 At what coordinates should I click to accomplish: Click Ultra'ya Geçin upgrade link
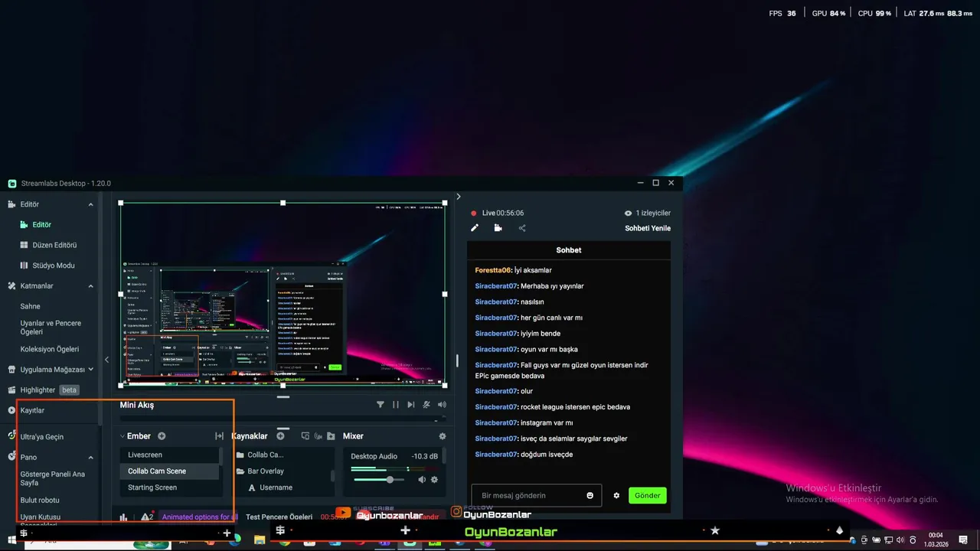click(41, 437)
